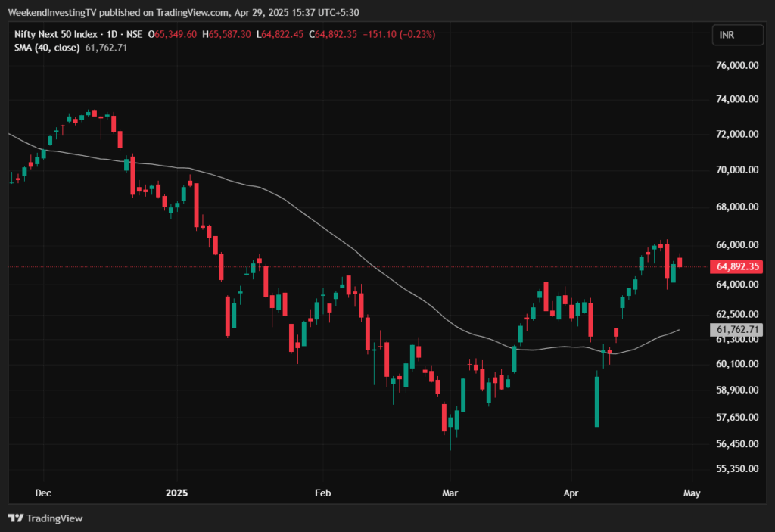Viewport: 775px width, 532px height.
Task: Click the SMA value label 61,762.71 on axis
Action: [736, 330]
